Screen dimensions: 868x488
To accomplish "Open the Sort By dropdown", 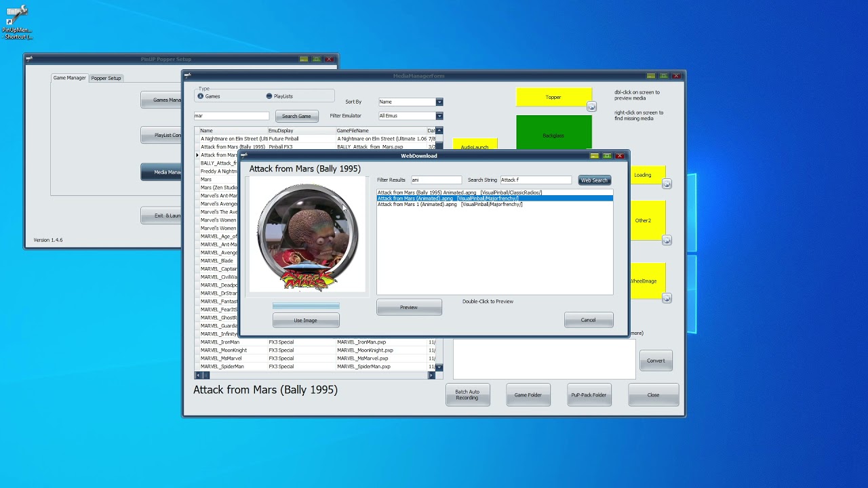I will point(439,102).
